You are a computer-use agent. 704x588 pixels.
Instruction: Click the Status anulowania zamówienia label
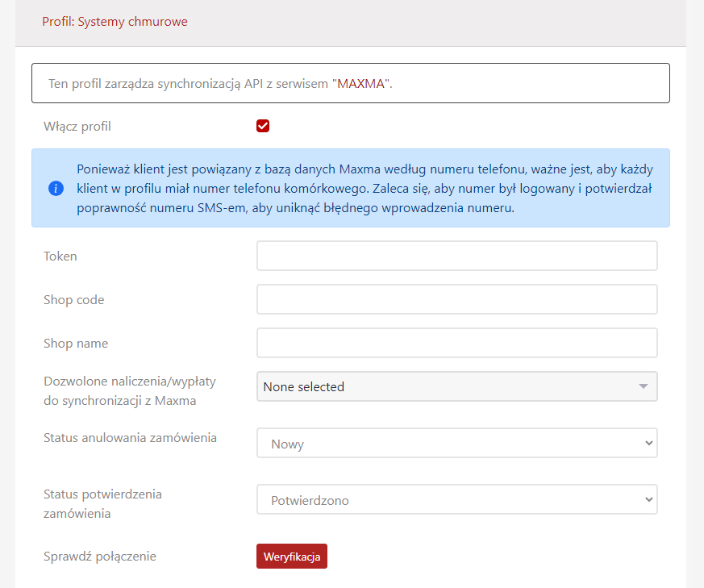130,437
